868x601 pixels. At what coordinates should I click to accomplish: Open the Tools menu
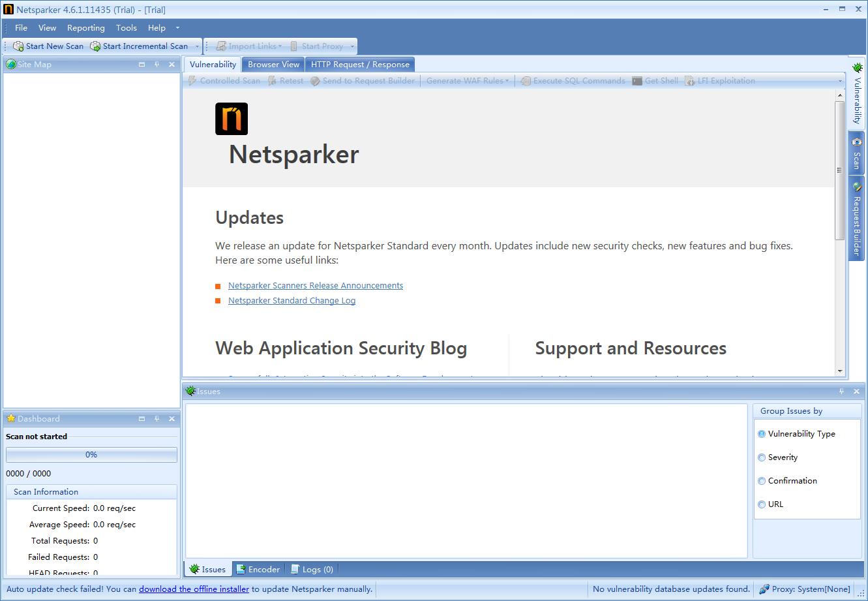coord(127,28)
